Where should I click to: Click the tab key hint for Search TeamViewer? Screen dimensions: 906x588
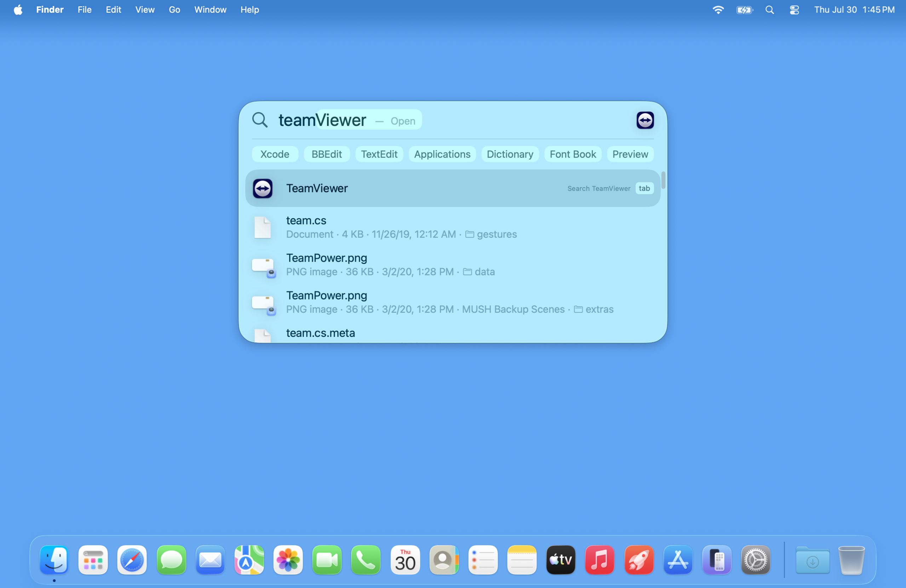coord(644,188)
